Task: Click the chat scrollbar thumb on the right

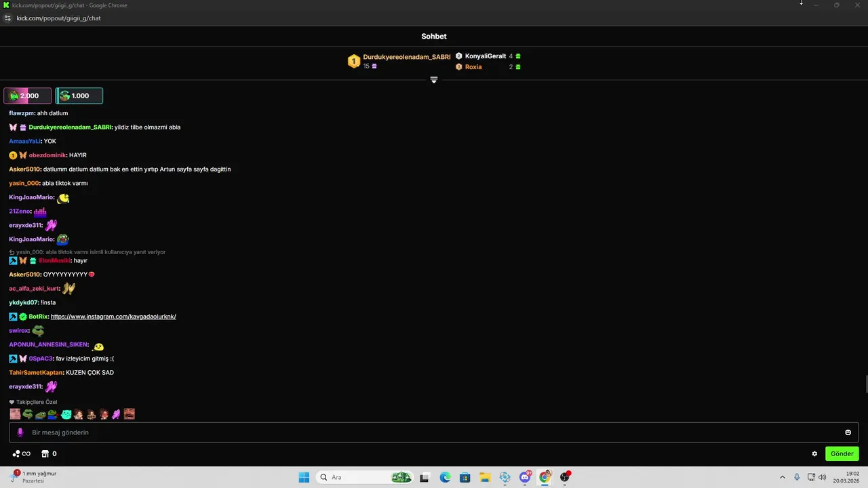Action: pos(865,384)
